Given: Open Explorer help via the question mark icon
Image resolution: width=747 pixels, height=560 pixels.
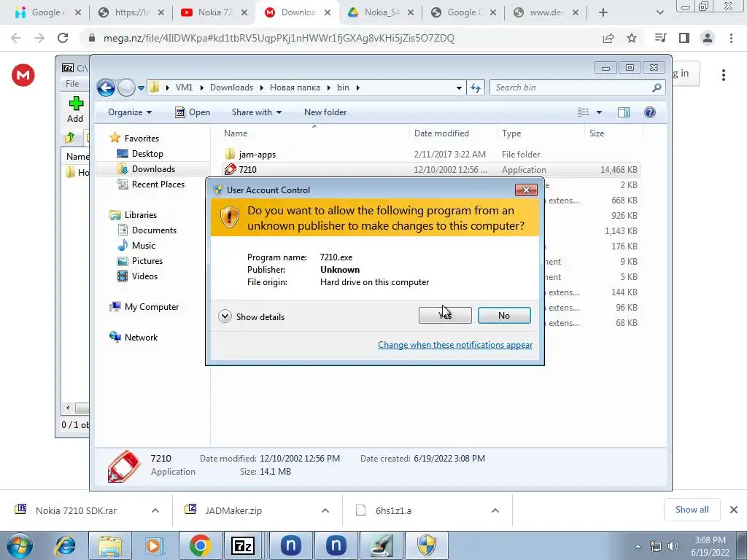Looking at the screenshot, I should 650,112.
